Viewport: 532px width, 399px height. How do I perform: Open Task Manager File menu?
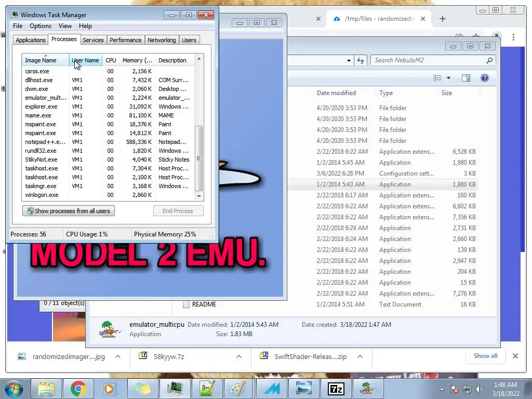tap(18, 26)
